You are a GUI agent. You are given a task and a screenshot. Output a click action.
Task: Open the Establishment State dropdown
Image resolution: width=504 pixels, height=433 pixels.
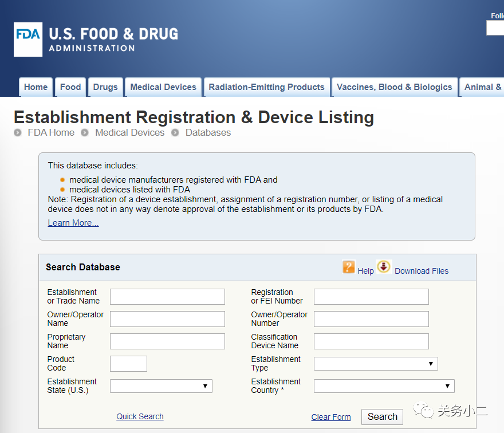pos(161,386)
